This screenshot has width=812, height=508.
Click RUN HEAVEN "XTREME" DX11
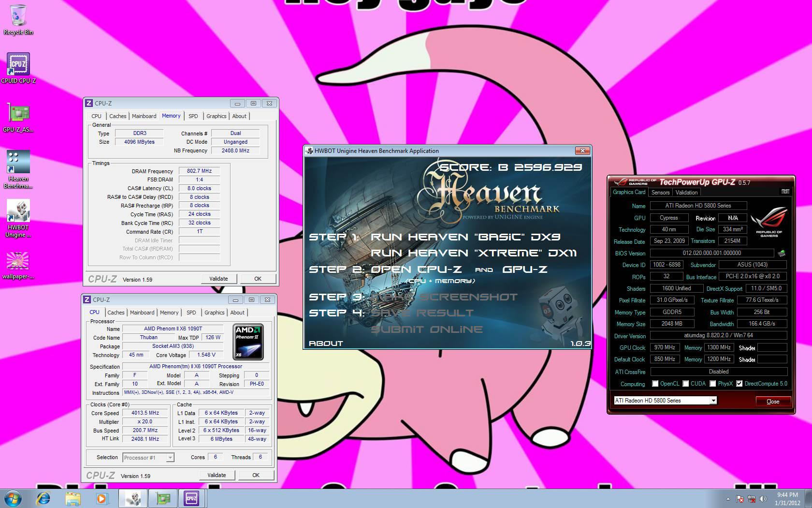474,253
